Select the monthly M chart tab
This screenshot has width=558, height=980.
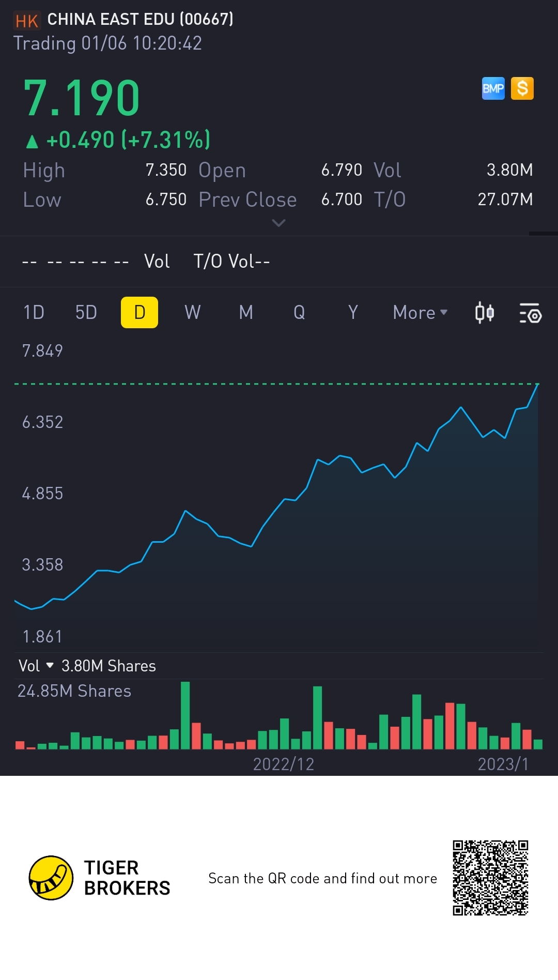tap(246, 313)
